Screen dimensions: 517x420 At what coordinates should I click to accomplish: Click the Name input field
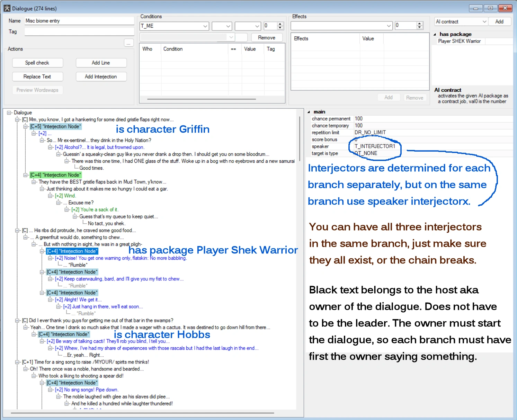click(79, 21)
